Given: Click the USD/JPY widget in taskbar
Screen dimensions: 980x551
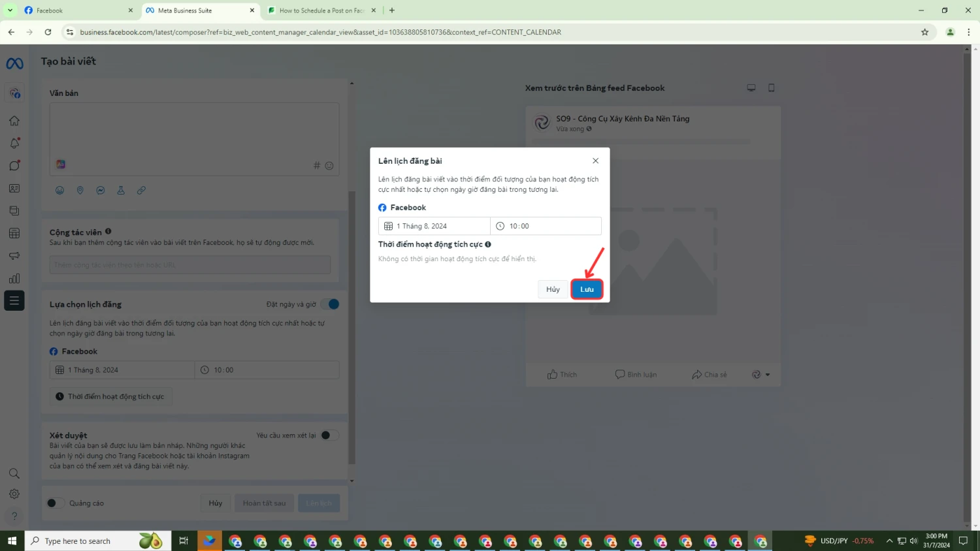Looking at the screenshot, I should (x=840, y=541).
